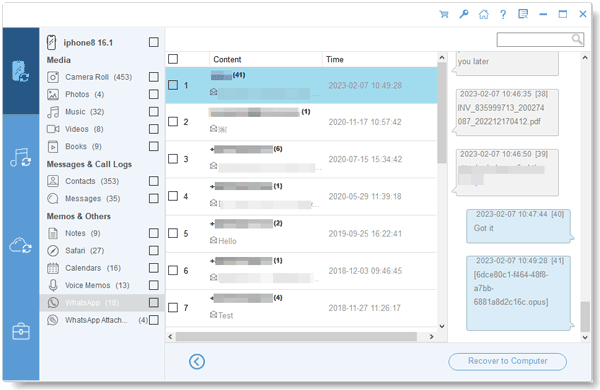Click the search magnifier icon
The image size is (600, 390).
click(x=577, y=39)
